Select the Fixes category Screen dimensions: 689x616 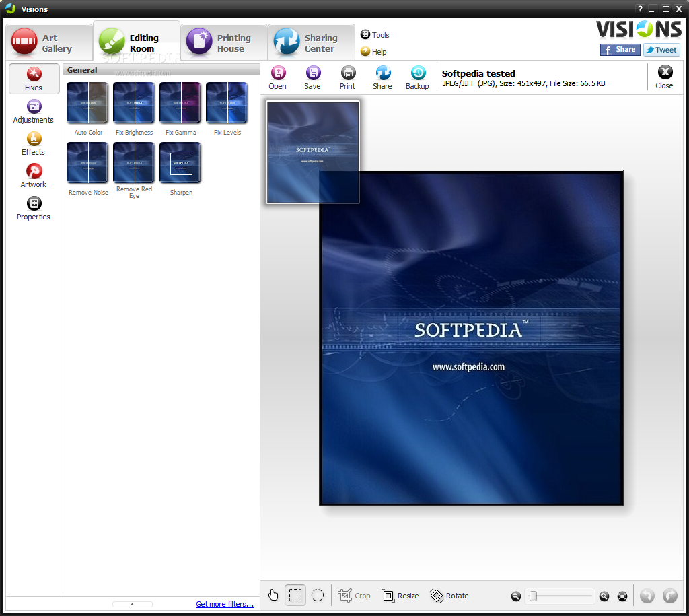[x=34, y=79]
